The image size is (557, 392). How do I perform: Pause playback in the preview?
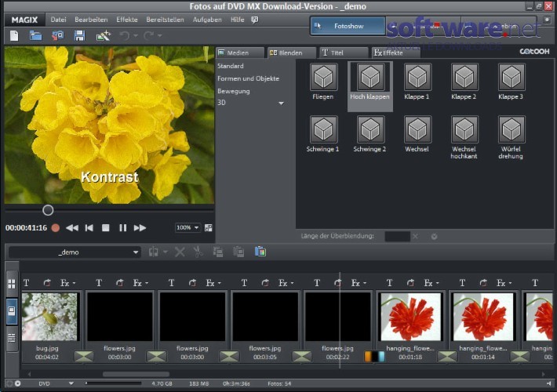tap(123, 228)
